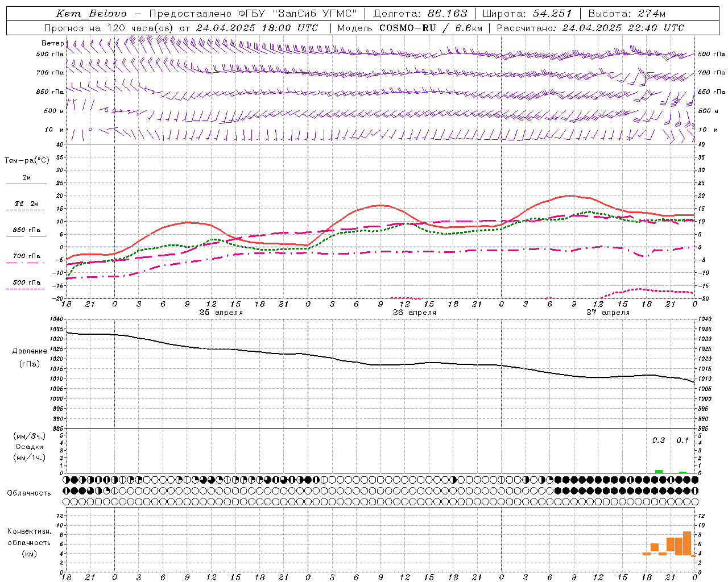Click the Тем-ра(°C) panel label
The height and width of the screenshot is (582, 728).
coord(27,161)
